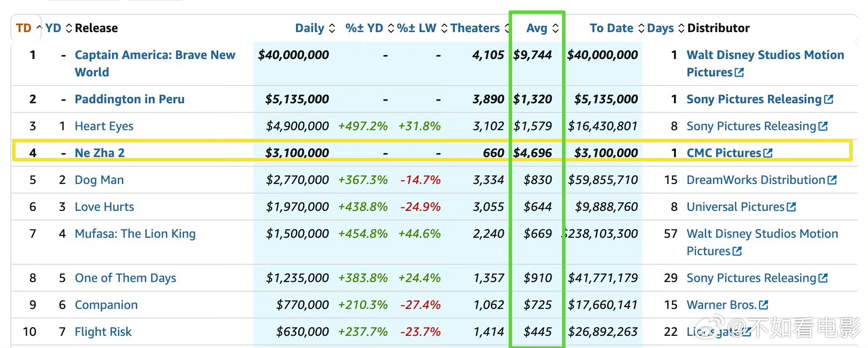This screenshot has height=348, width=868.
Task: Open Dog Man release page
Action: click(99, 180)
